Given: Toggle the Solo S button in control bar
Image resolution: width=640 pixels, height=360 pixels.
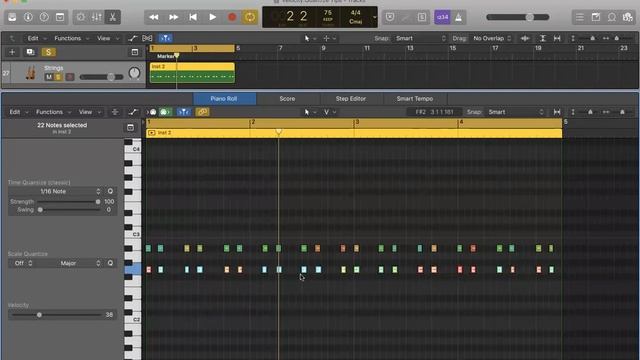Looking at the screenshot, I should (x=422, y=17).
